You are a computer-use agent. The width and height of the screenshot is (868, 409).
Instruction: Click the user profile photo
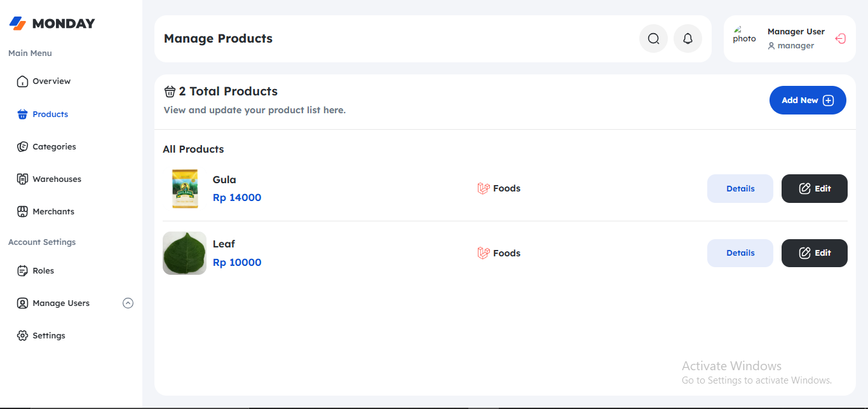coord(744,36)
